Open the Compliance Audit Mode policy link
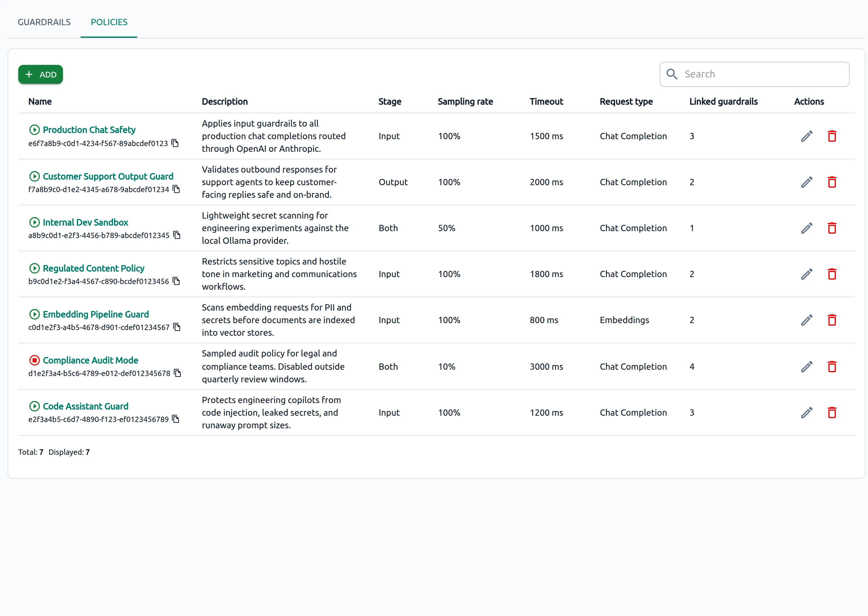This screenshot has width=868, height=616. pyautogui.click(x=91, y=360)
